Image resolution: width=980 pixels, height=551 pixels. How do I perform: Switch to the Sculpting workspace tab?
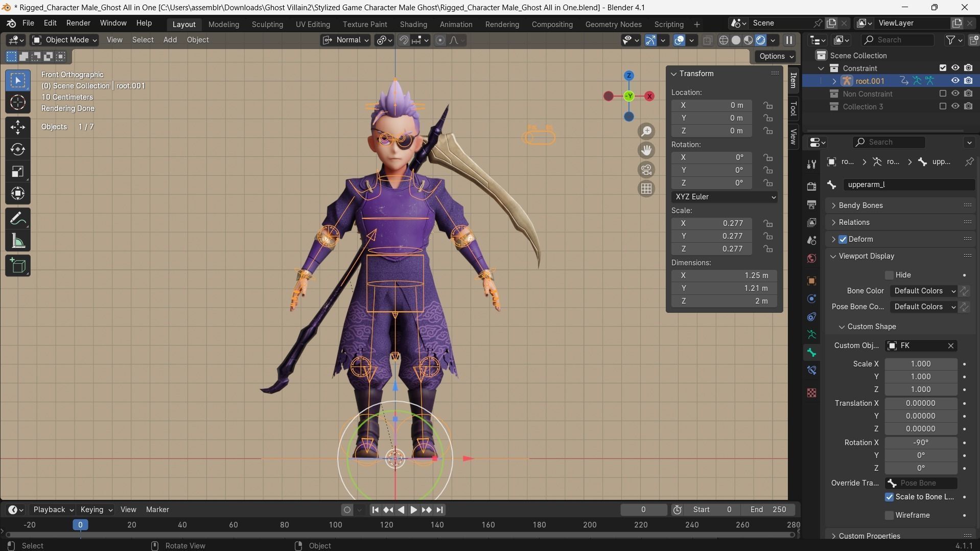pyautogui.click(x=267, y=25)
